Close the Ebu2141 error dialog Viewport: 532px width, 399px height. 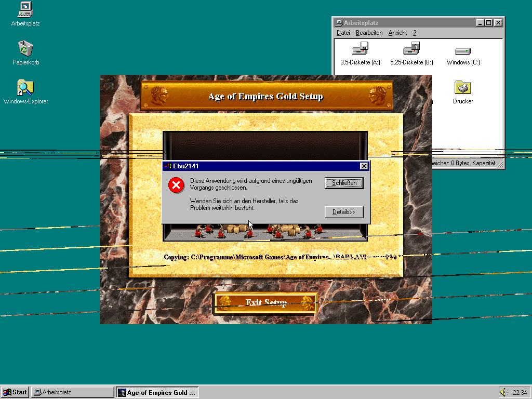click(364, 166)
